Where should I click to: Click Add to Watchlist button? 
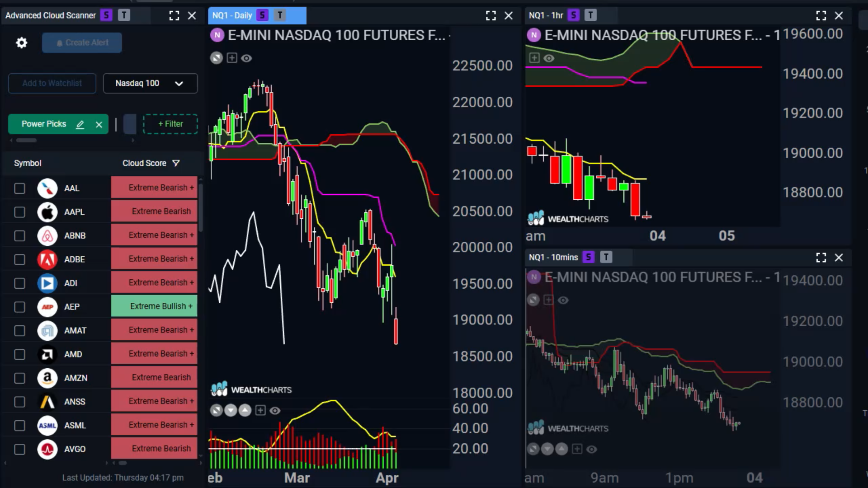pos(52,83)
